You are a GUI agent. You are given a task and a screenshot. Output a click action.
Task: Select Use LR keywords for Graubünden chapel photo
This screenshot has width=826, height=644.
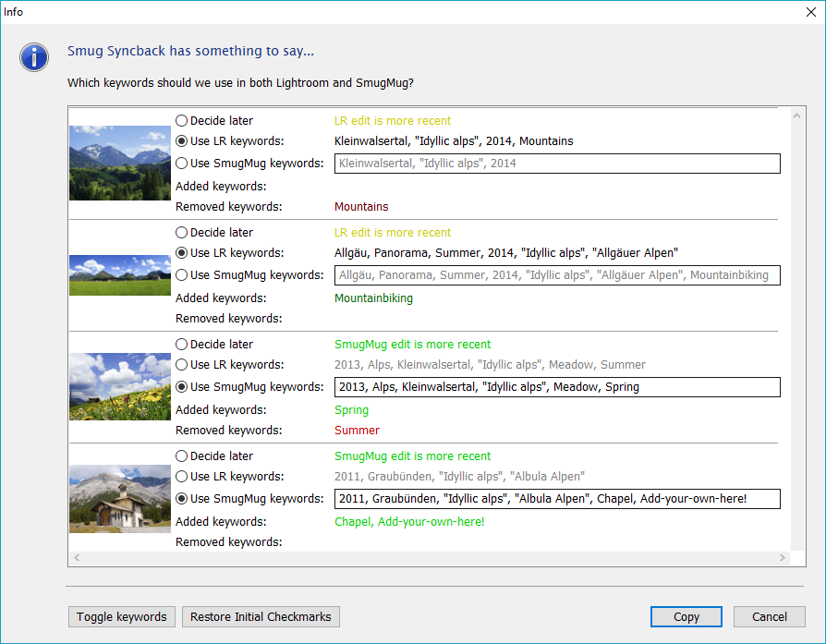coord(230,477)
